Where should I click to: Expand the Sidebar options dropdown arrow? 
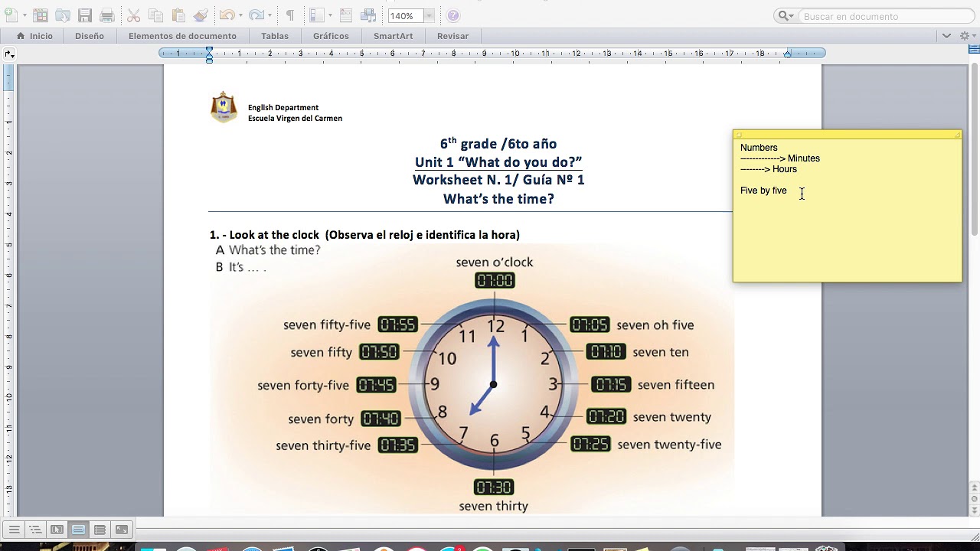tap(330, 15)
